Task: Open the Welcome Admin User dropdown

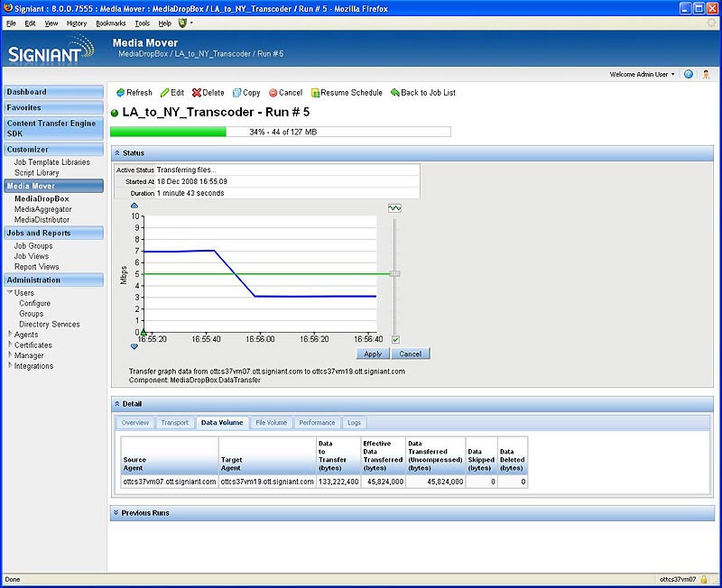Action: pos(642,74)
